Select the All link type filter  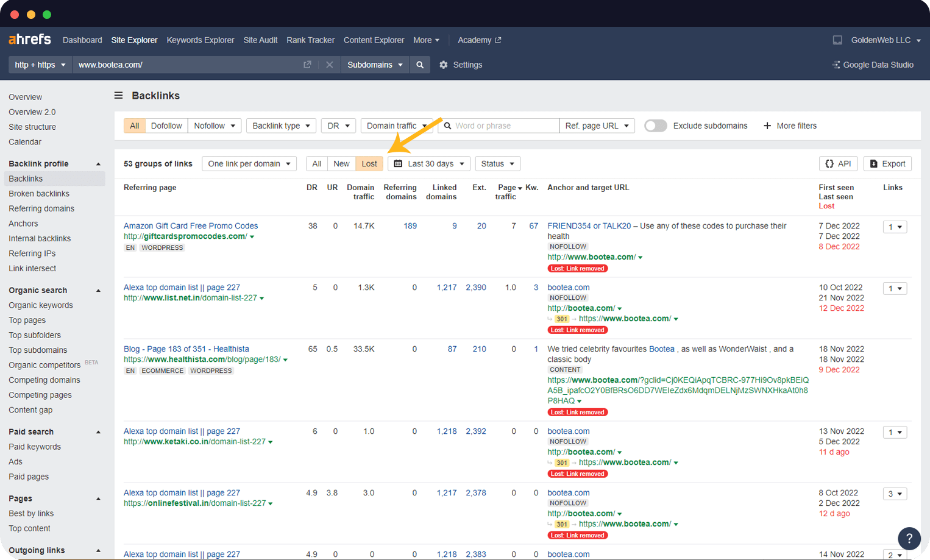[x=134, y=126]
